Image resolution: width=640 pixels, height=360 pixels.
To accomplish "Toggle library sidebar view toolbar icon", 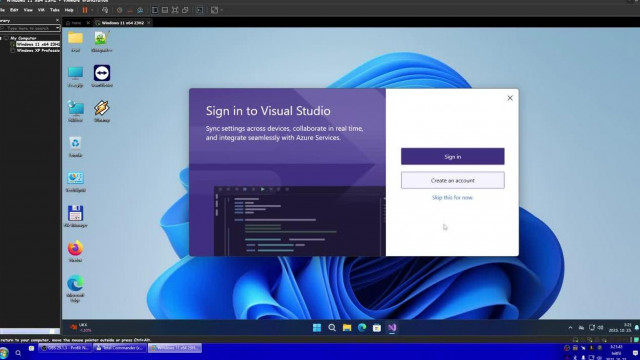I will 155,10.
